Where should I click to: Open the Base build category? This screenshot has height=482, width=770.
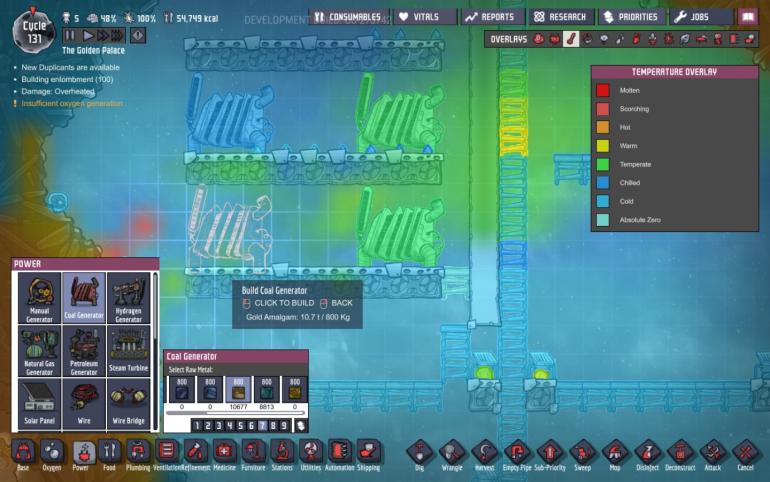[x=23, y=455]
